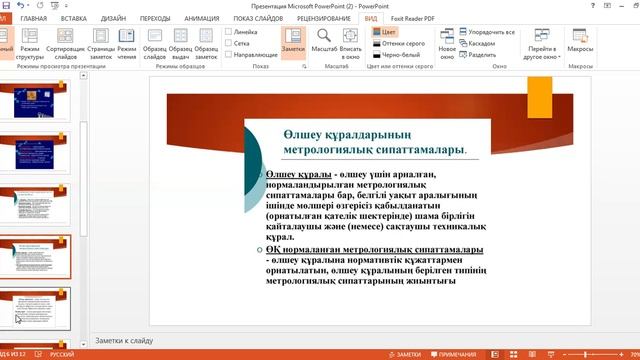
Task: Start slideshow from status bar icon
Action: tap(551, 354)
